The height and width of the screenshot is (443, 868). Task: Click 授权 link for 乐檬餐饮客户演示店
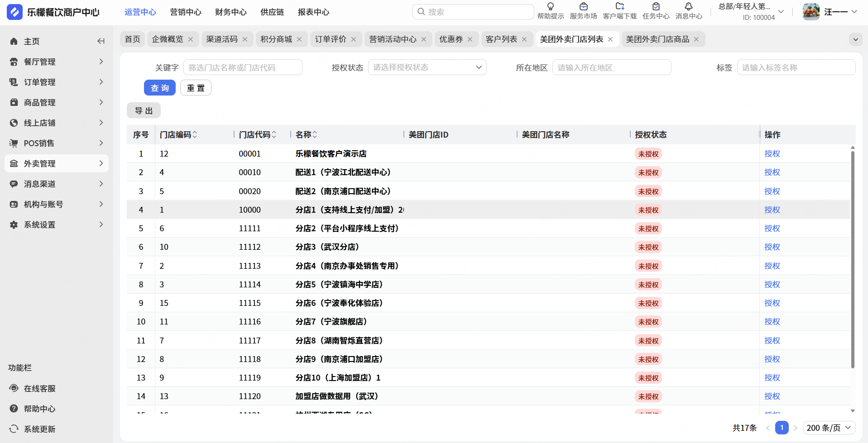[x=772, y=154]
